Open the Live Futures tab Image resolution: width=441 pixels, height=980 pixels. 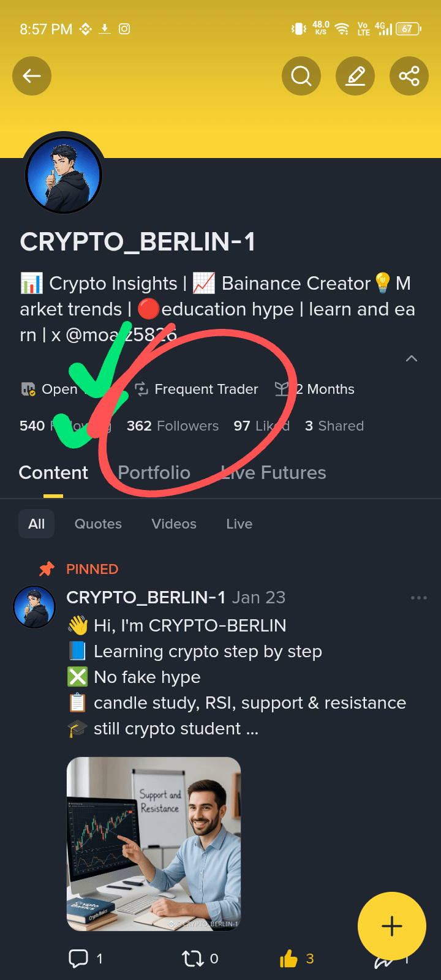click(x=273, y=472)
